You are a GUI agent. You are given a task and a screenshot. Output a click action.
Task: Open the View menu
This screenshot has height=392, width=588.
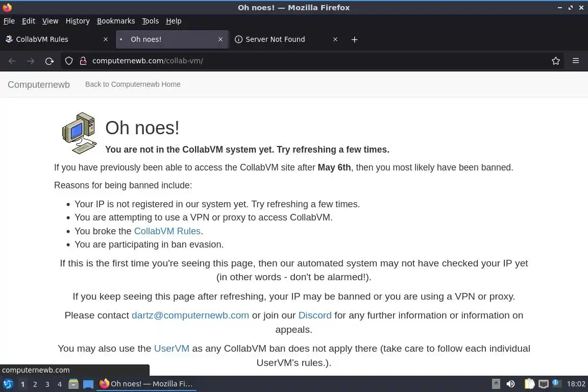50,21
